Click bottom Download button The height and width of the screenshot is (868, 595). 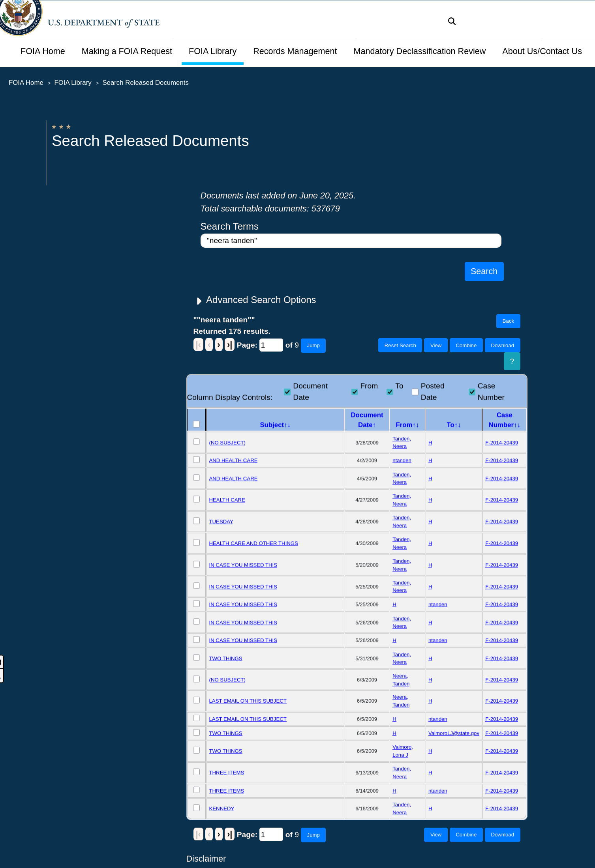coord(502,834)
